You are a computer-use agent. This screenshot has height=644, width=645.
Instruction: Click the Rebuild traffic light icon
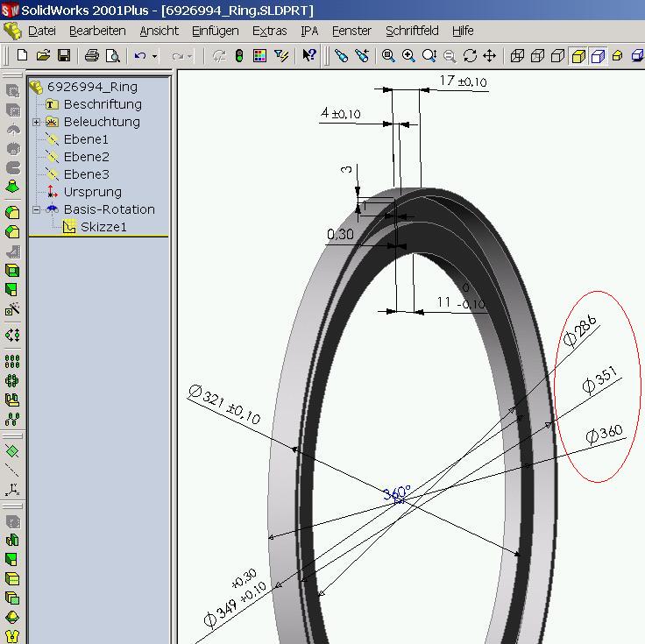tap(239, 55)
